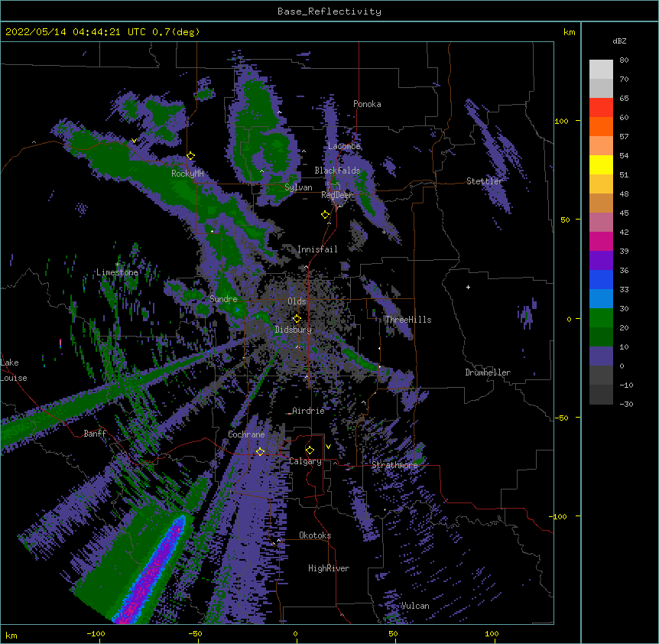Click the Lake Louise map label
The image size is (659, 644).
(14, 370)
